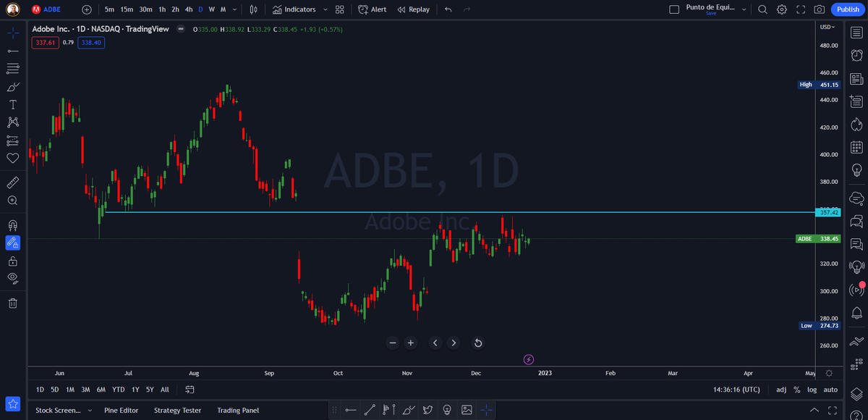Viewport: 868px width, 420px height.
Task: Toggle magnet mode for drawings
Action: [13, 224]
